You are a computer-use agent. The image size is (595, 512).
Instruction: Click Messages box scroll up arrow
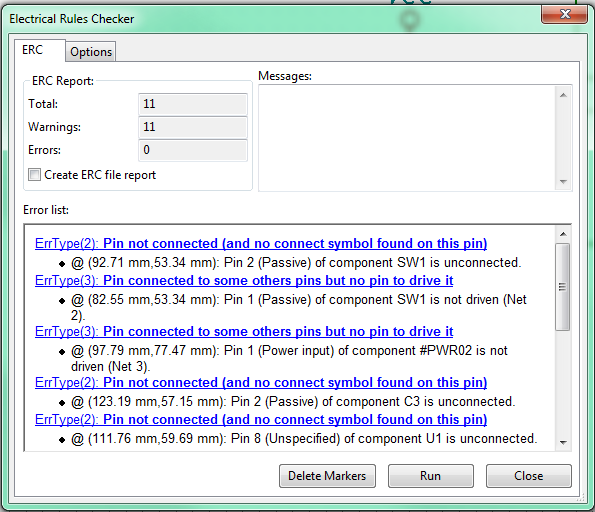click(563, 95)
